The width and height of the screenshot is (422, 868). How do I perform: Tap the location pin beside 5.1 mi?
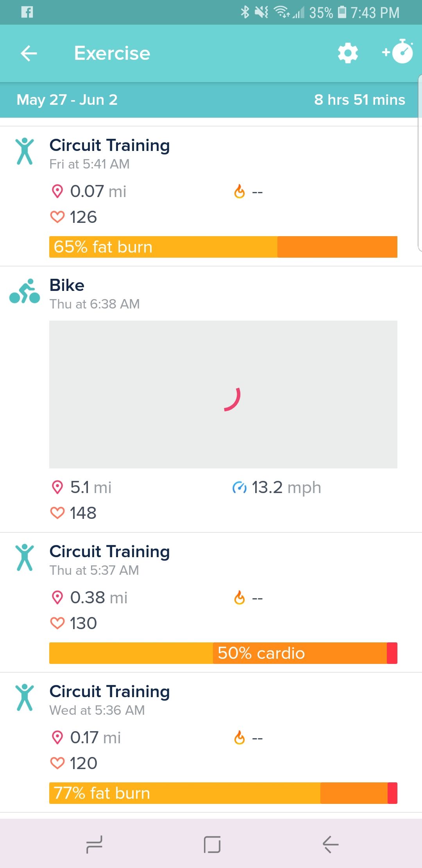58,488
